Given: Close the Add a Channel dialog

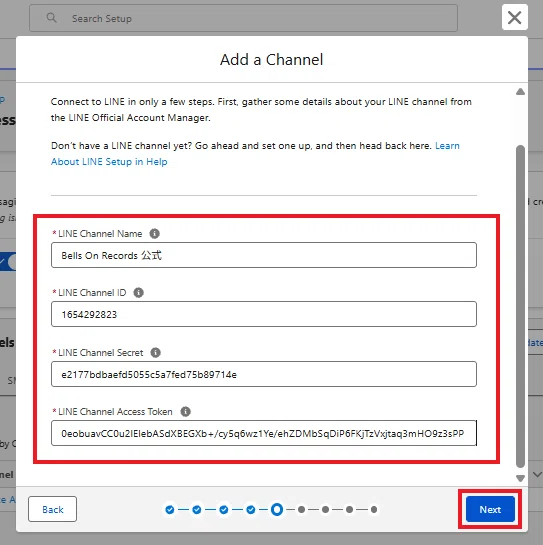Looking at the screenshot, I should click(x=514, y=17).
